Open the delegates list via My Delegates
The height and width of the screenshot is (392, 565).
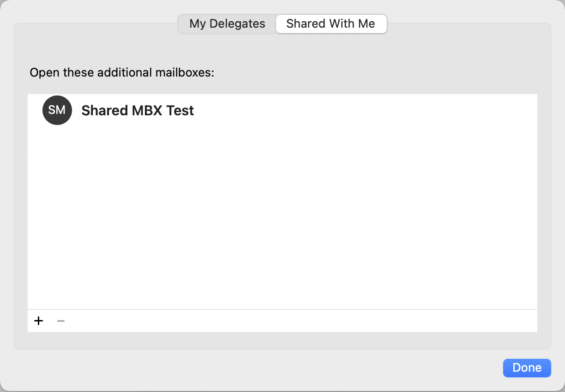click(x=227, y=24)
